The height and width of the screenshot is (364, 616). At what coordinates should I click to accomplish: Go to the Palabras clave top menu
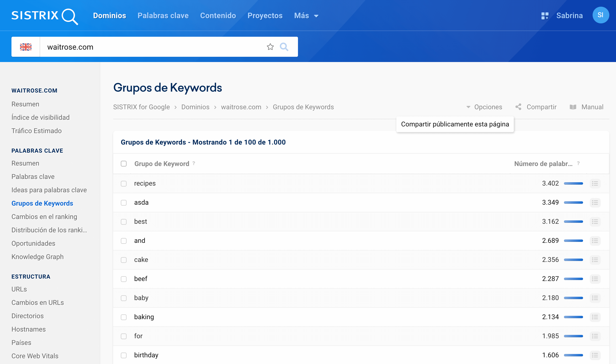[163, 16]
